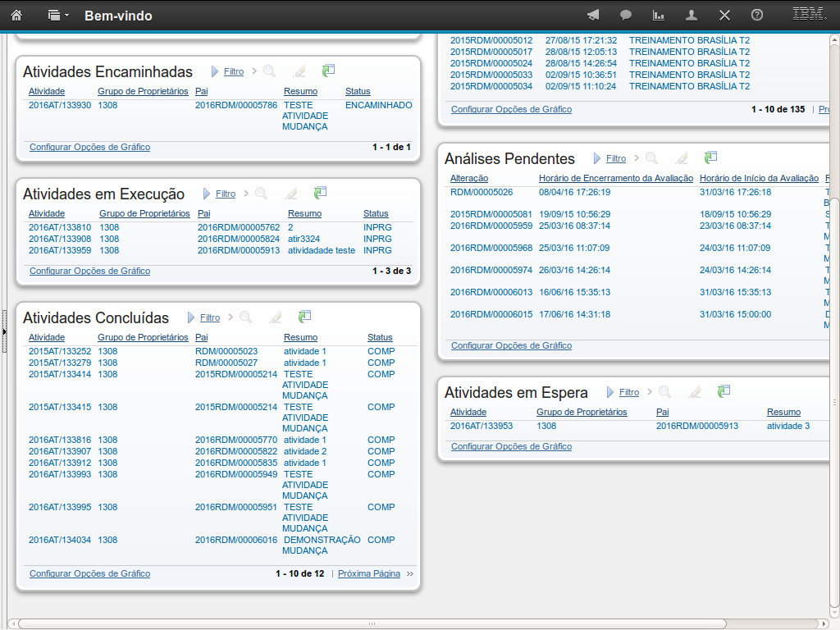Open change record RDM/00005026
The height and width of the screenshot is (630, 840).
point(482,192)
